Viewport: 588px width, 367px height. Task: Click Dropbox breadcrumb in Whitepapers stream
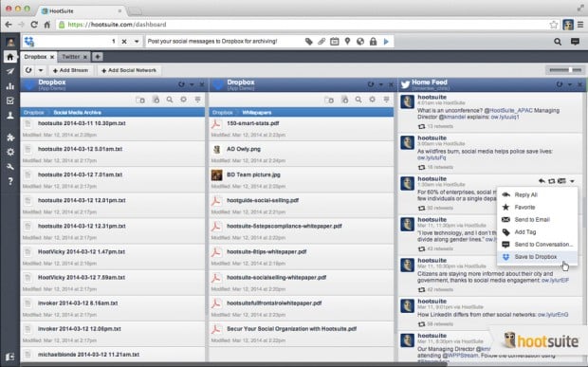(x=222, y=113)
